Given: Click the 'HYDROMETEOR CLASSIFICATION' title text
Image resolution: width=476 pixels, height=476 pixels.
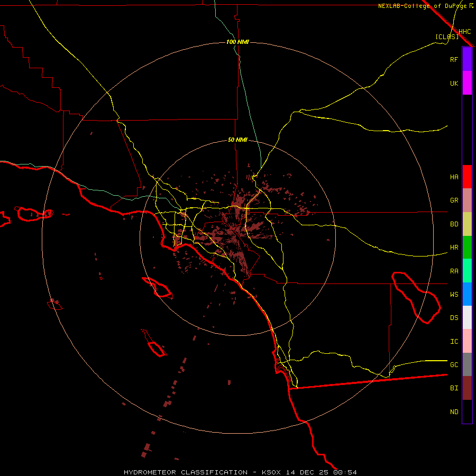Looking at the screenshot, I should [x=186, y=472].
